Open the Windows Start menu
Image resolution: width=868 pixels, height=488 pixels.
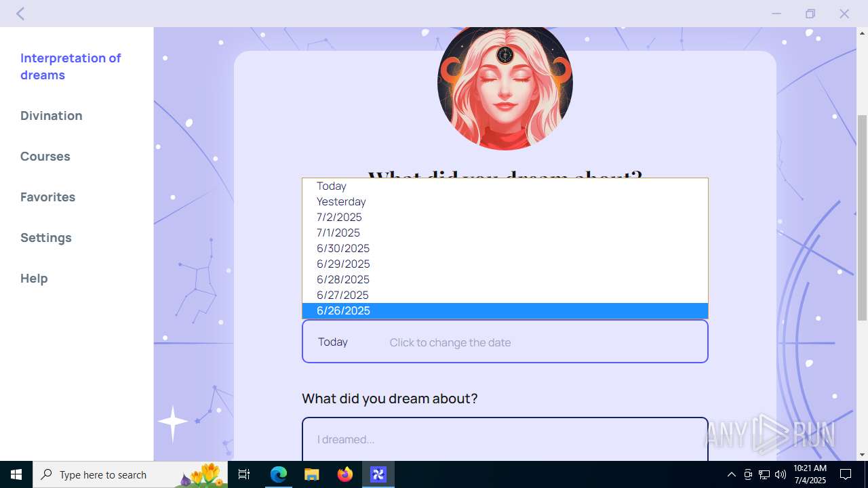(x=16, y=474)
